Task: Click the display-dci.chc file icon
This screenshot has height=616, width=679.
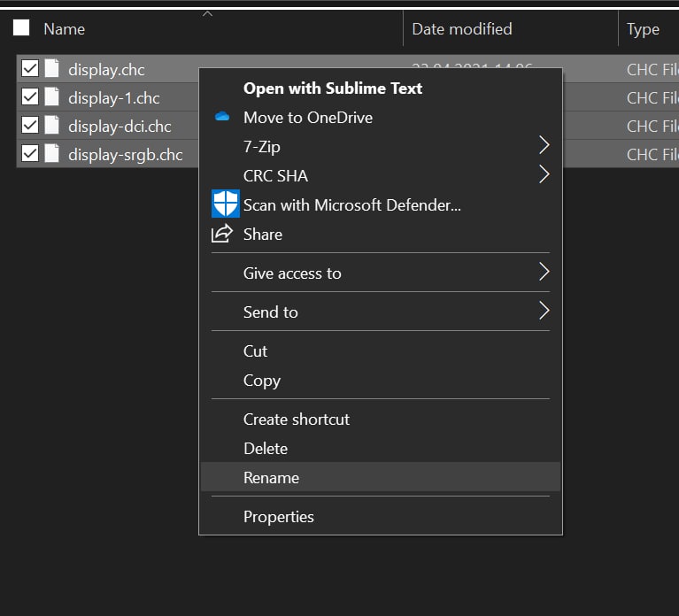Action: click(52, 125)
